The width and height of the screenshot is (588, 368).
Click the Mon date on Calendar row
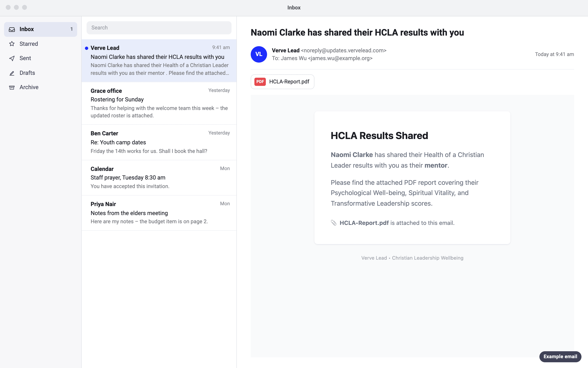pyautogui.click(x=225, y=168)
